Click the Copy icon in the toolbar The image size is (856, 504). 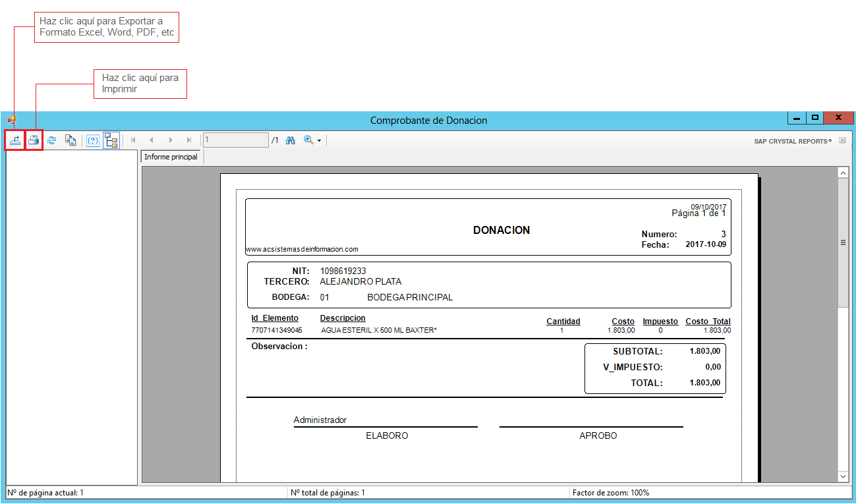tap(70, 140)
